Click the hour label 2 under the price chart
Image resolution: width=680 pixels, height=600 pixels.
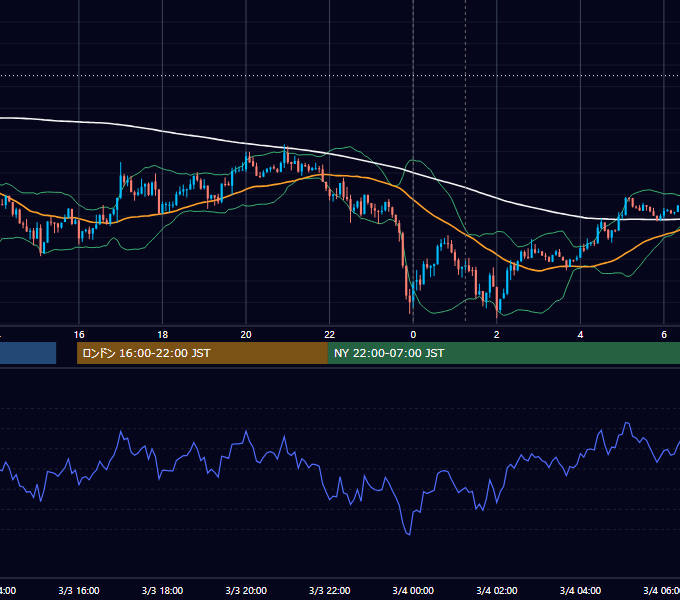click(x=497, y=335)
